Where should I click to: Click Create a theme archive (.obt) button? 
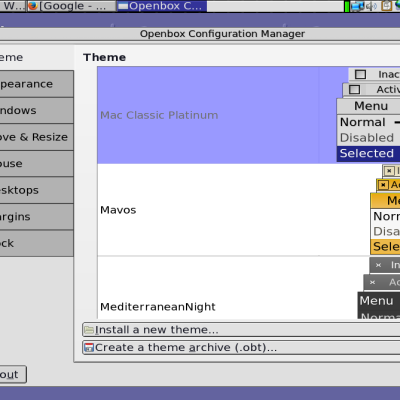pos(241,348)
